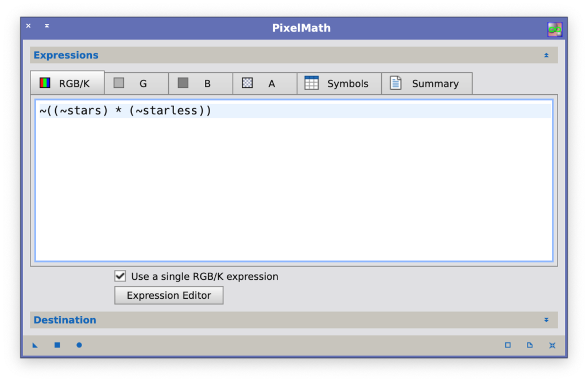Screen dimensions: 588x382
Task: Click the Reset icon in the bottom bar
Action: point(552,345)
